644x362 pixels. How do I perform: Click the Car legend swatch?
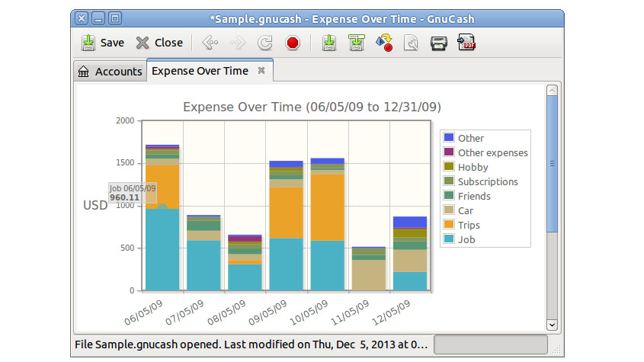(x=449, y=210)
